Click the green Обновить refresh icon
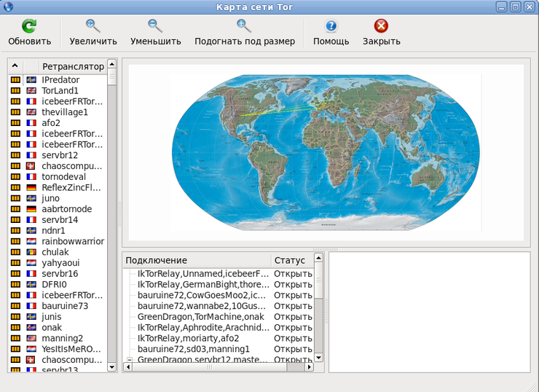The width and height of the screenshot is (539, 392). (29, 27)
